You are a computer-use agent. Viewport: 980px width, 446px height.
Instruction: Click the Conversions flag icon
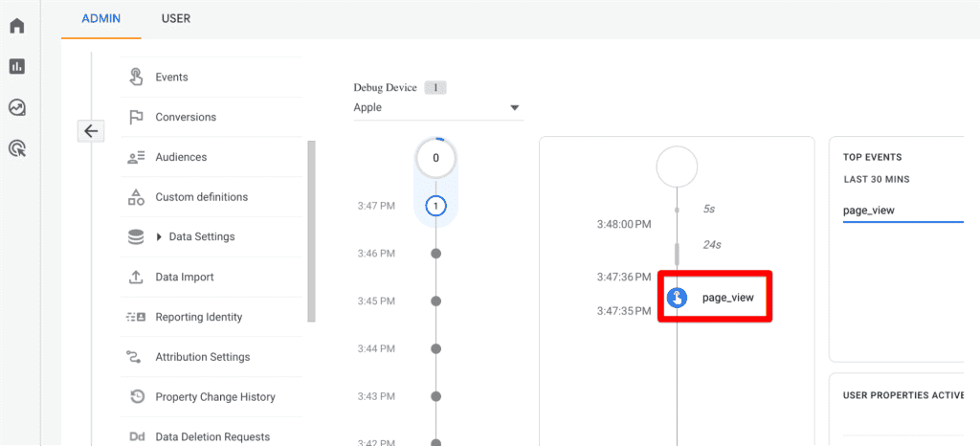click(x=136, y=117)
